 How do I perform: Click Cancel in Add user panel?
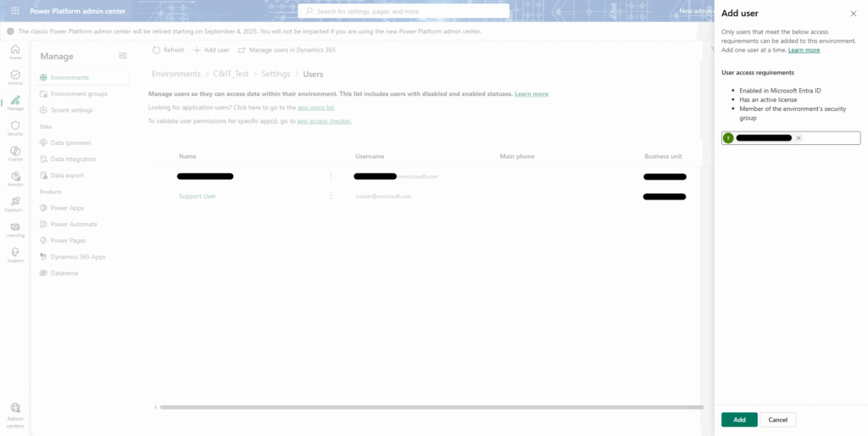tap(777, 420)
